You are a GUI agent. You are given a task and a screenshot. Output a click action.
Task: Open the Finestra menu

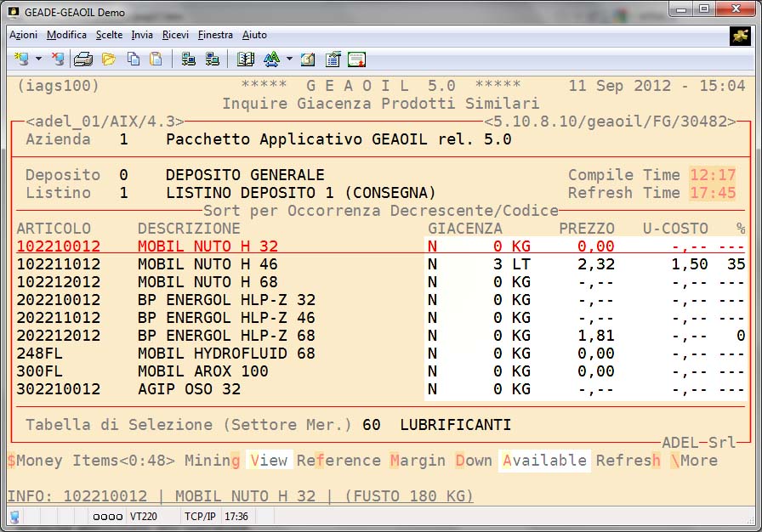[215, 35]
